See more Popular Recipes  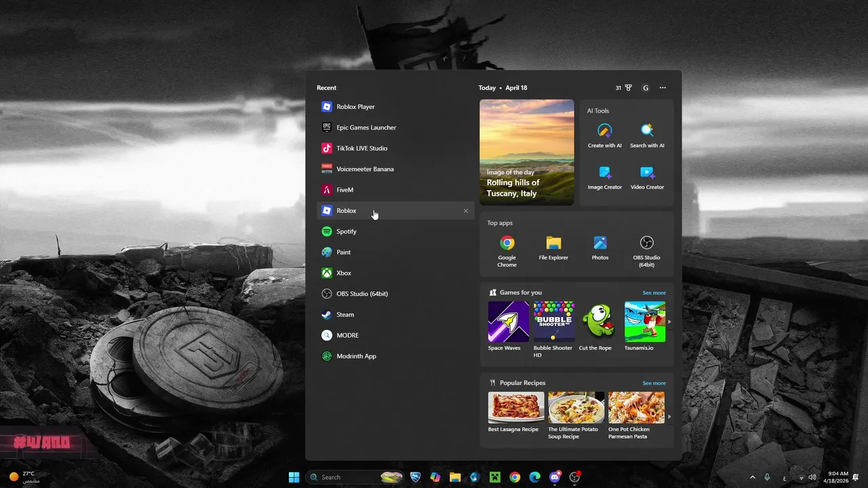tap(654, 383)
